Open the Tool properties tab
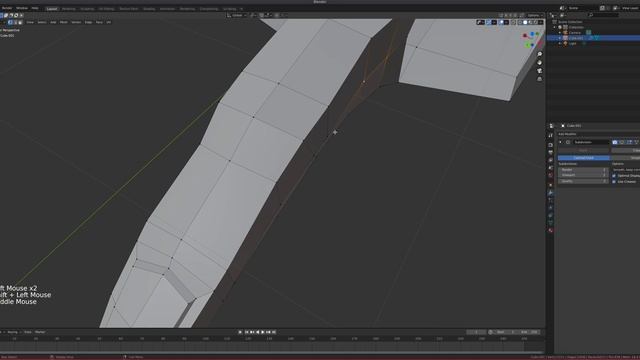This screenshot has width=640, height=360. 550,136
